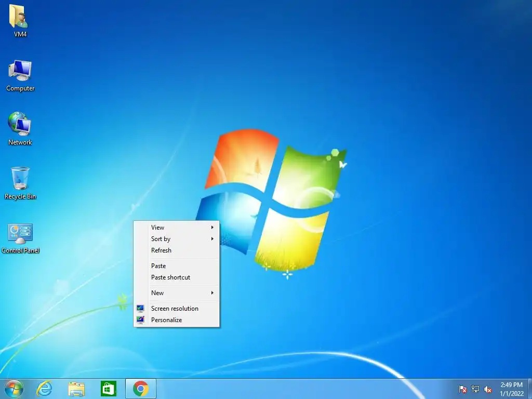
Task: Expand New submenu arrow
Action: [212, 293]
